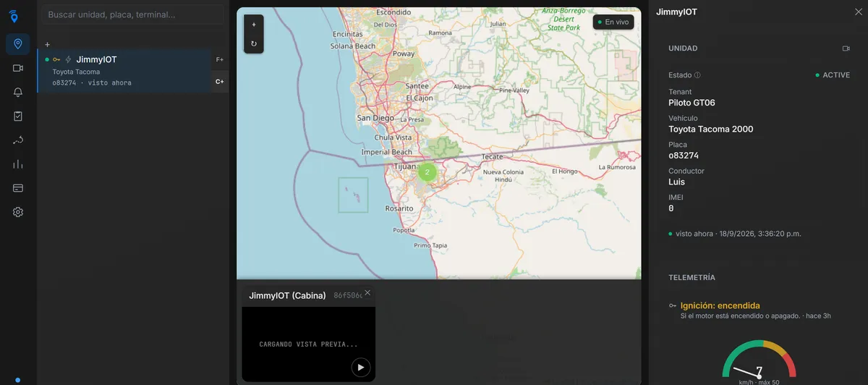
Task: Click the app logo at top left
Action: [14, 16]
